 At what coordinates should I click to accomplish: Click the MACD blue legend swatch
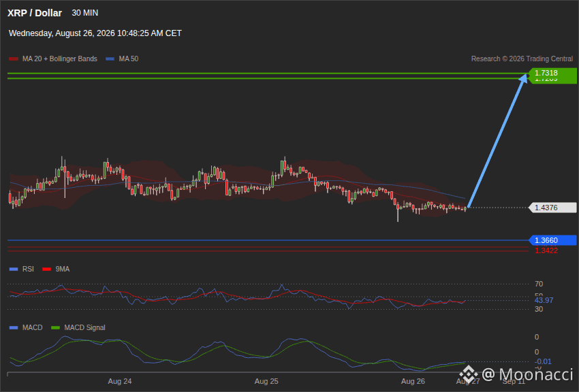click(14, 328)
